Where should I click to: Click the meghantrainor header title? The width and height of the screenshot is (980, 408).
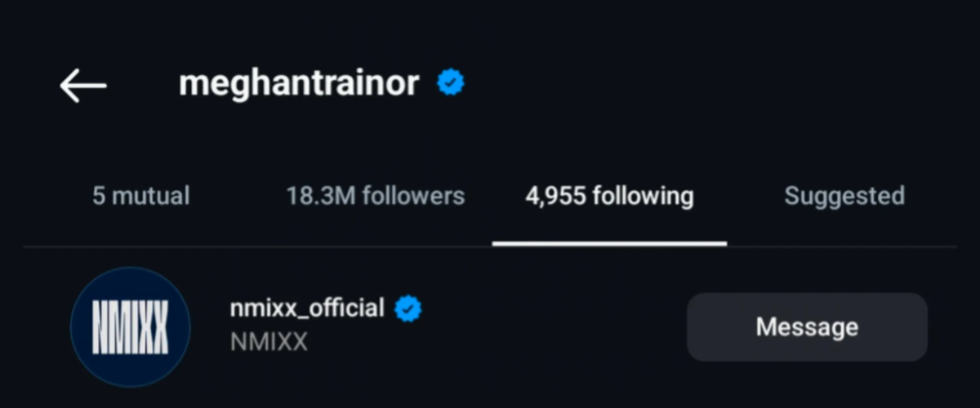[299, 83]
